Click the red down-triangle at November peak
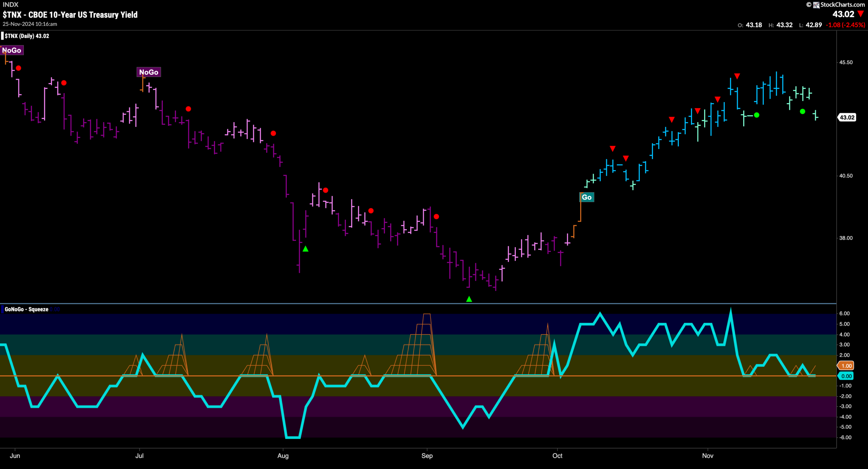This screenshot has width=868, height=469. 737,76
